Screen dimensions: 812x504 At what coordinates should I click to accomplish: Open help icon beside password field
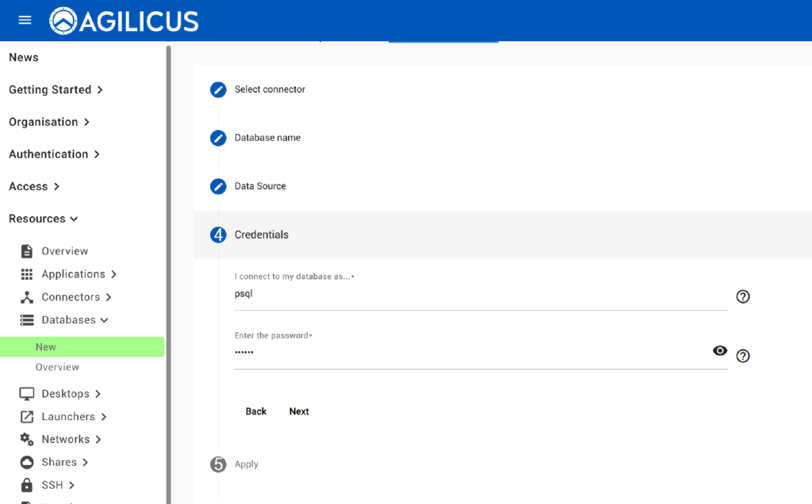742,356
